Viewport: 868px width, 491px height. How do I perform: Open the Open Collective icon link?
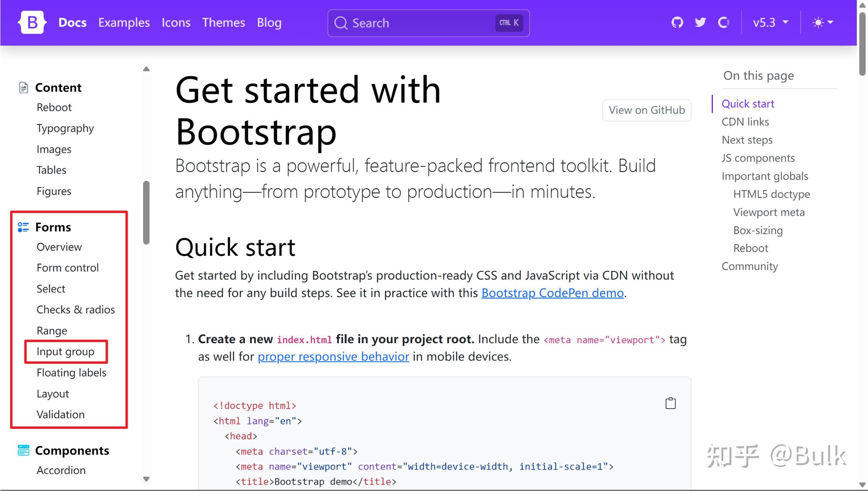723,22
